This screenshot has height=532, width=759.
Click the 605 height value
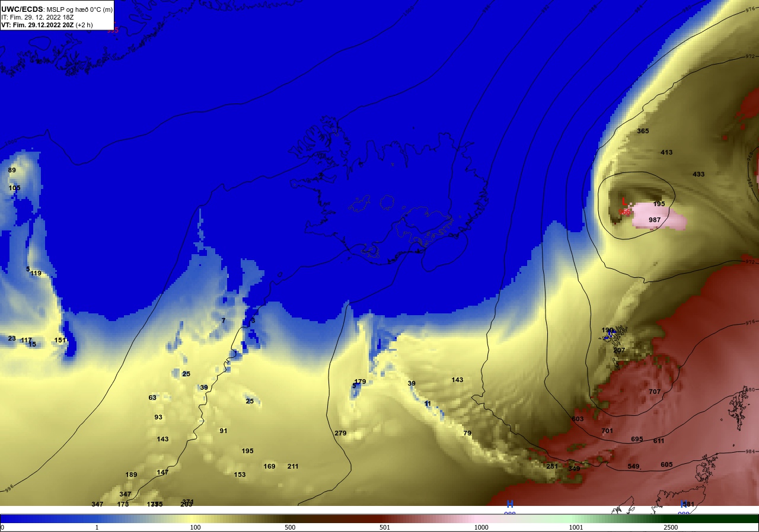(x=666, y=464)
